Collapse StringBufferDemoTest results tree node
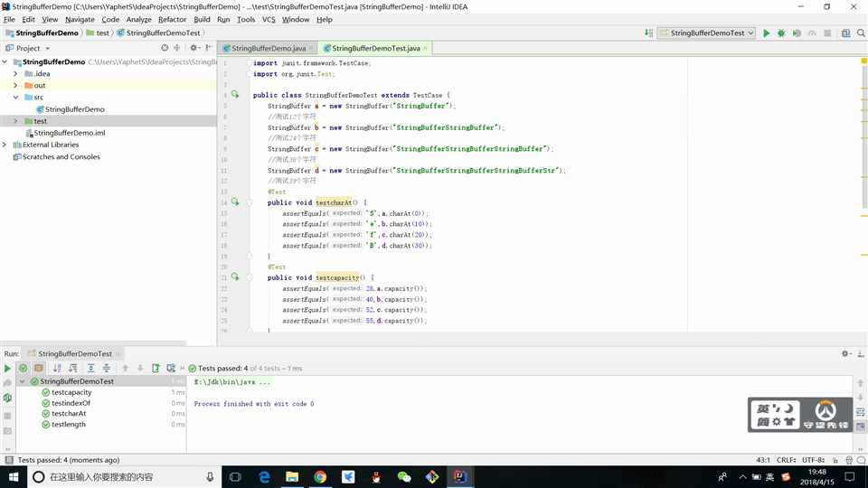Screen dimensions: 868x488 pos(23,381)
